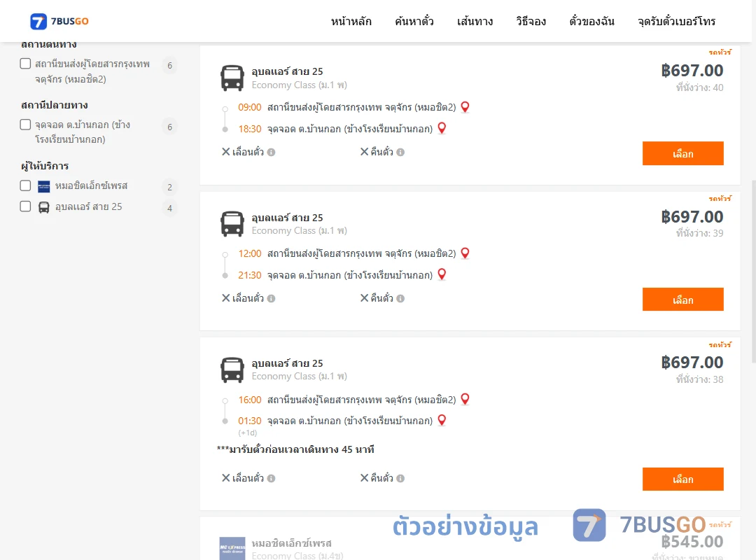Open the map pin for the 21:30 arrival stop
This screenshot has height=560, width=756.
[x=442, y=275]
